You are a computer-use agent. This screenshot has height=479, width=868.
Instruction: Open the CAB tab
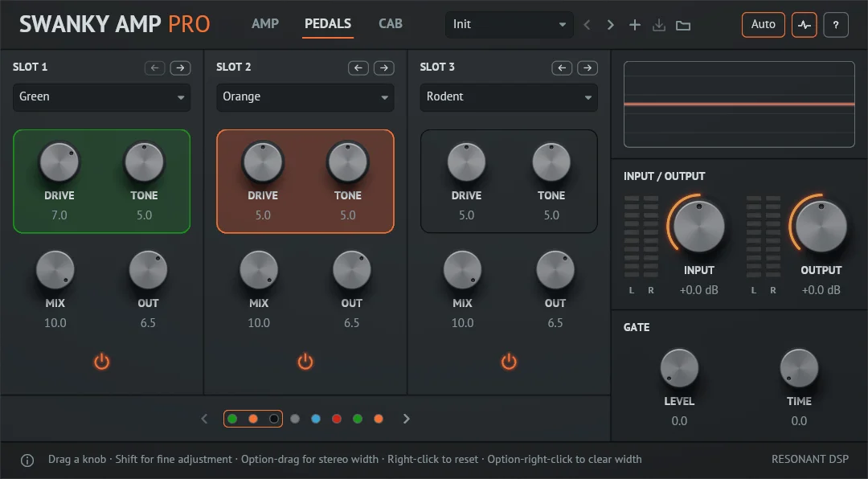[x=391, y=24]
